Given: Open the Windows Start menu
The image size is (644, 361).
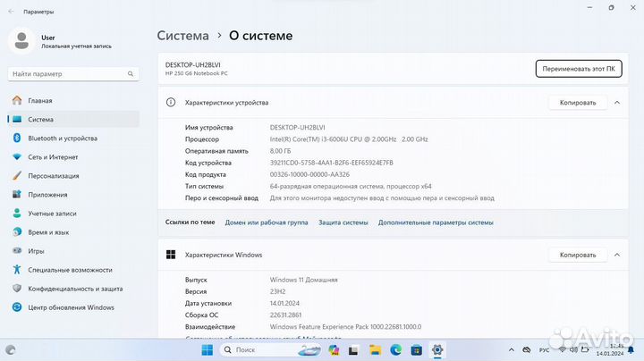Looking at the screenshot, I should pos(208,350).
